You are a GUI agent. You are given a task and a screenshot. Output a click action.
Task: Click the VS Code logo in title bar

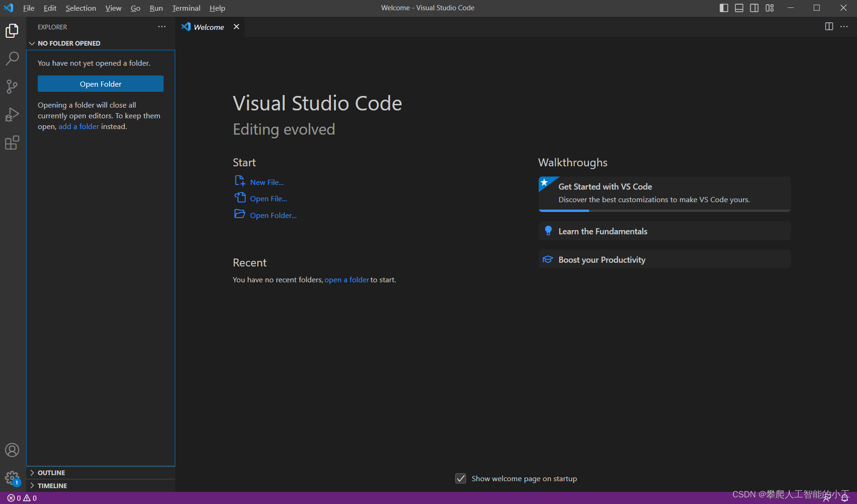click(9, 8)
